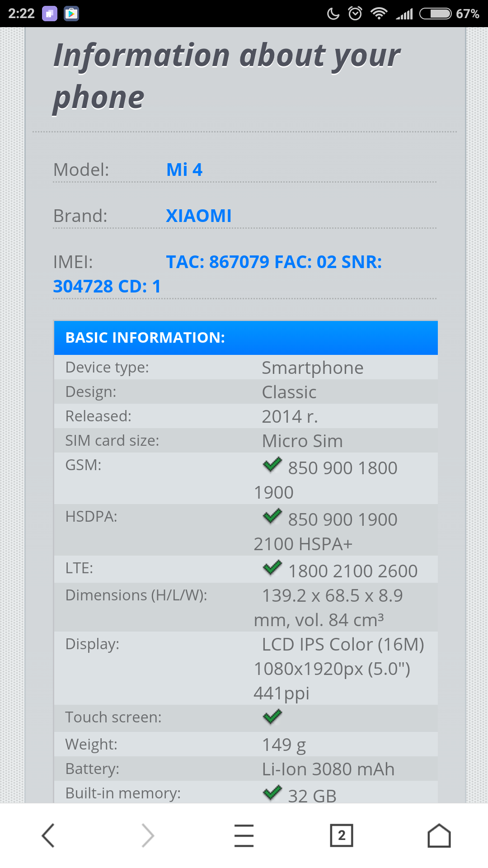Tap the Wi-Fi status icon

coord(379,14)
